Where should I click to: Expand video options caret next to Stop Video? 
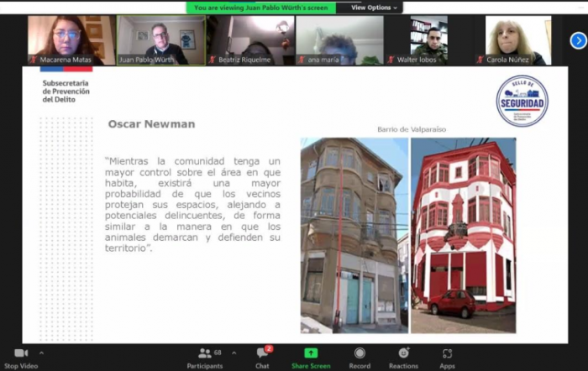pos(42,353)
